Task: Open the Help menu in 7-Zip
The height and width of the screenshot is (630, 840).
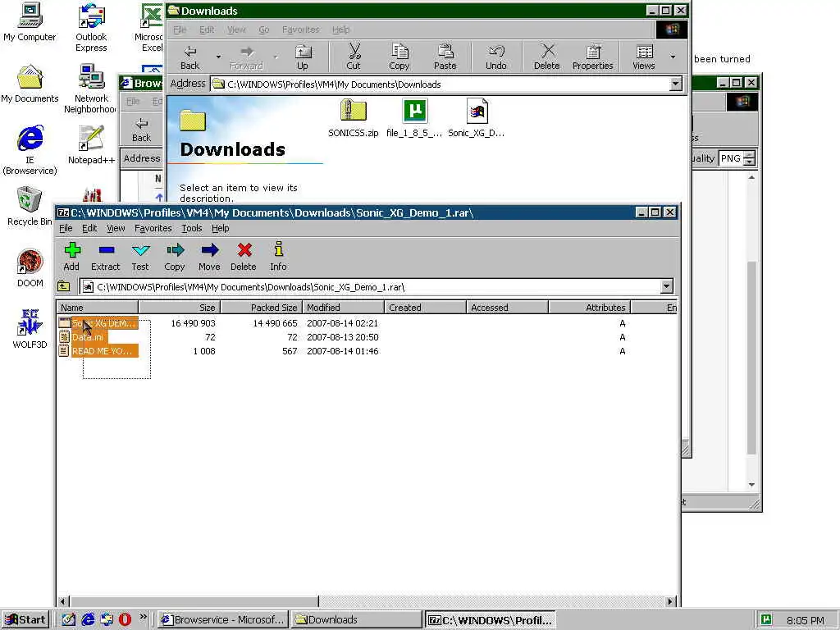Action: (x=220, y=228)
